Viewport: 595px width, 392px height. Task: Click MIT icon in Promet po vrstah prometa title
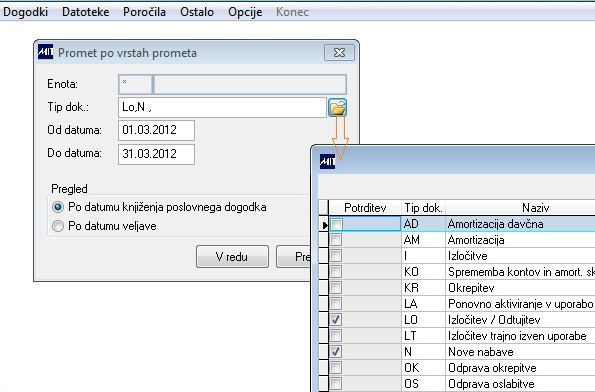(46, 52)
